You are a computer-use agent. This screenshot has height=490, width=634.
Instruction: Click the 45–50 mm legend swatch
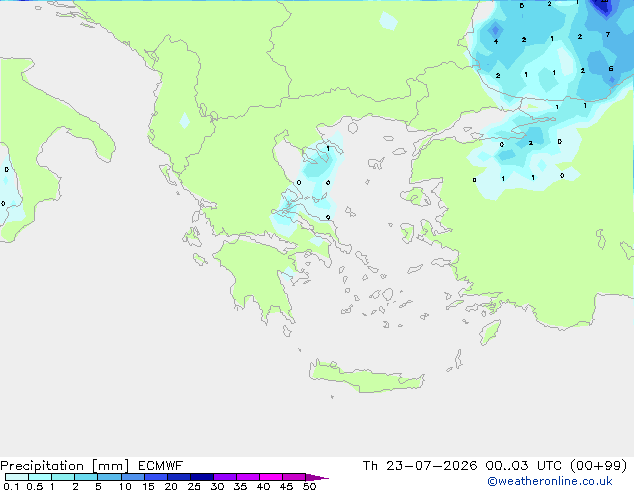click(294, 477)
